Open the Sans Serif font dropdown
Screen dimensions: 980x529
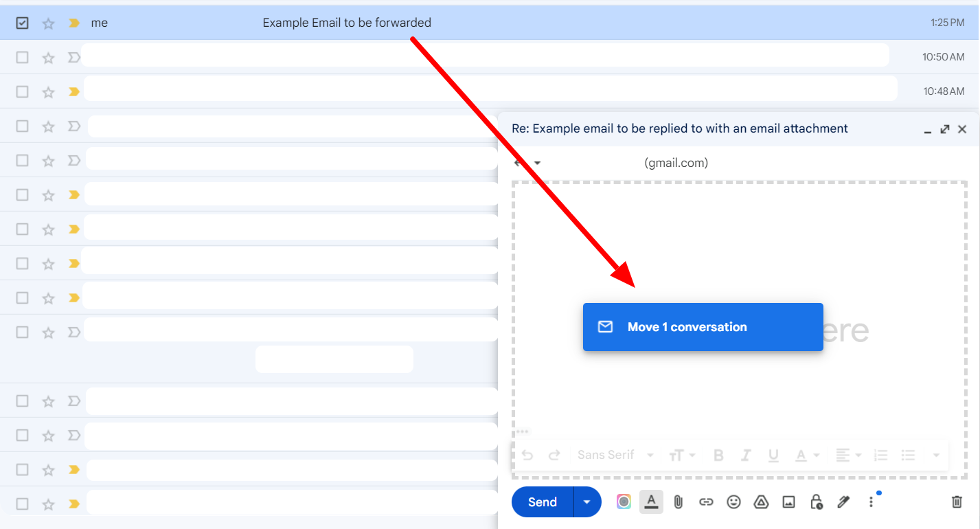point(615,455)
